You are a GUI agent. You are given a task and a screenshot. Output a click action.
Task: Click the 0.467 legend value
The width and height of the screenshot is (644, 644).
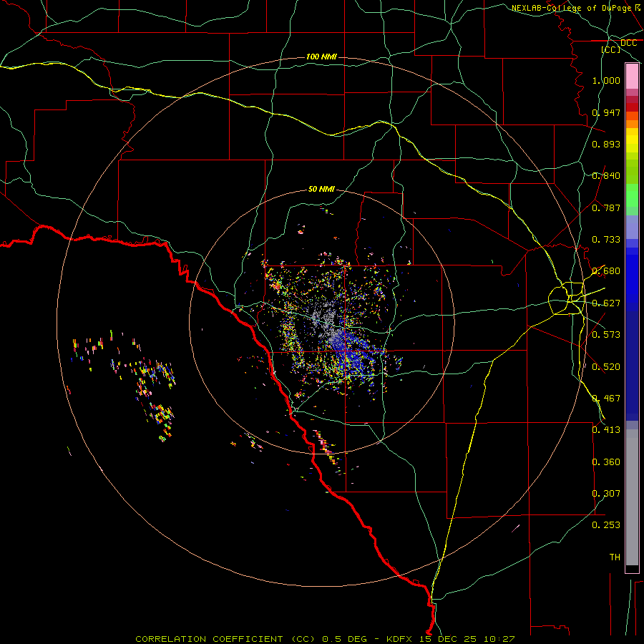pyautogui.click(x=606, y=399)
